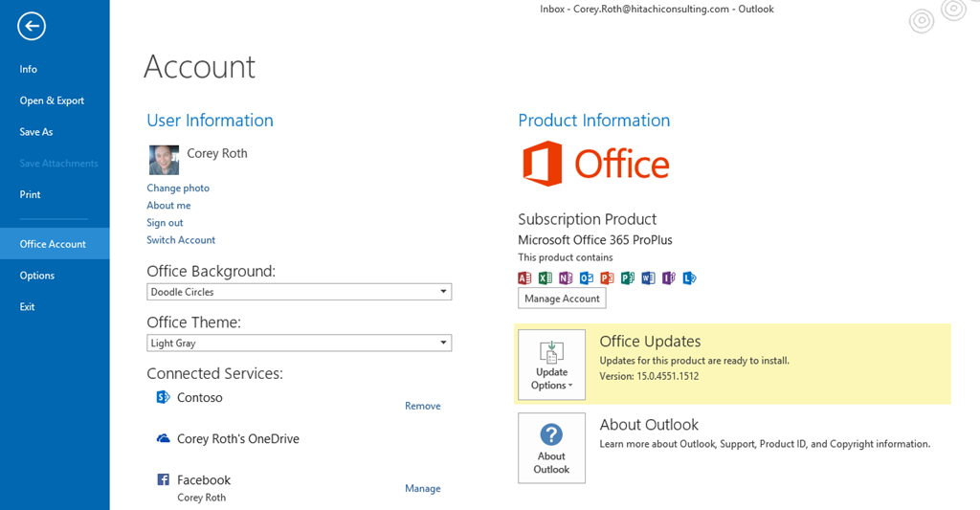Click the Corey Roth's OneDrive entry

tap(238, 439)
